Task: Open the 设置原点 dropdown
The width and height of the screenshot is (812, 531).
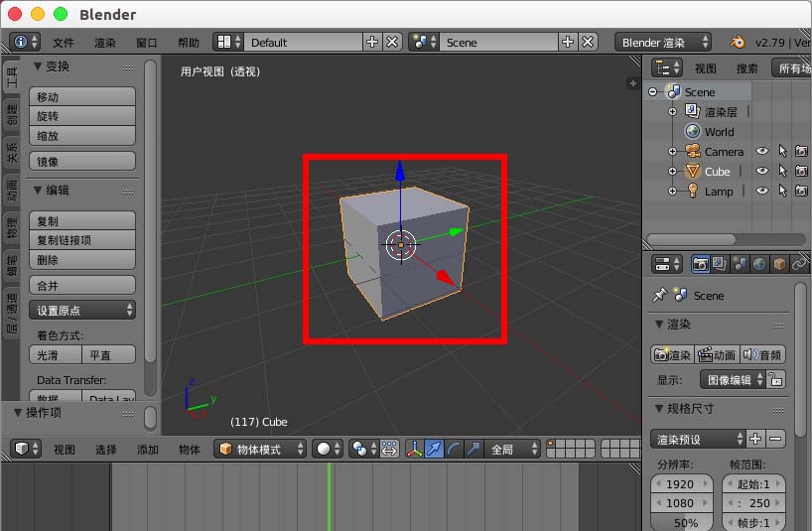Action: pyautogui.click(x=82, y=310)
